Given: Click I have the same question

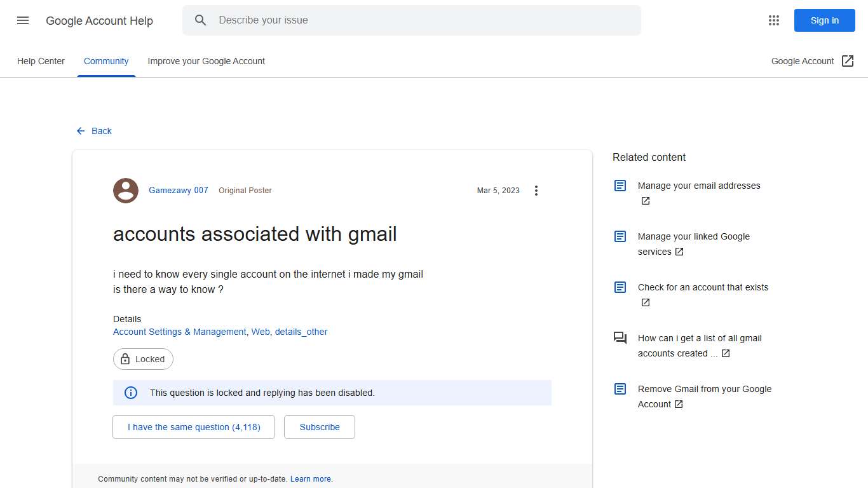Looking at the screenshot, I should [x=193, y=427].
